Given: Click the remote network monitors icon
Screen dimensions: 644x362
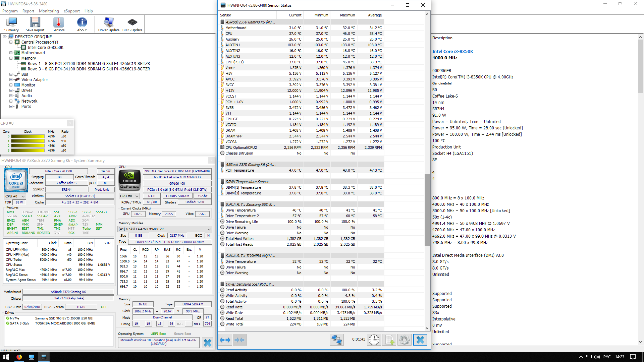Looking at the screenshot, I should click(336, 340).
